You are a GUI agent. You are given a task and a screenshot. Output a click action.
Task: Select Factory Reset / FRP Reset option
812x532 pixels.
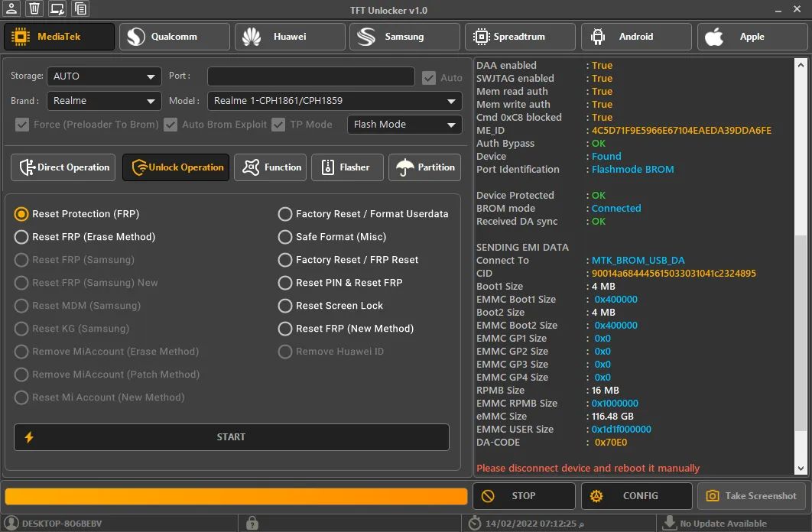coord(285,260)
